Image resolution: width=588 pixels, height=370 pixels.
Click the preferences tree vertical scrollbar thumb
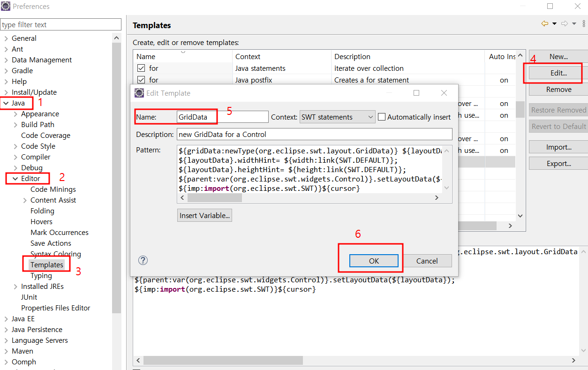[x=117, y=178]
